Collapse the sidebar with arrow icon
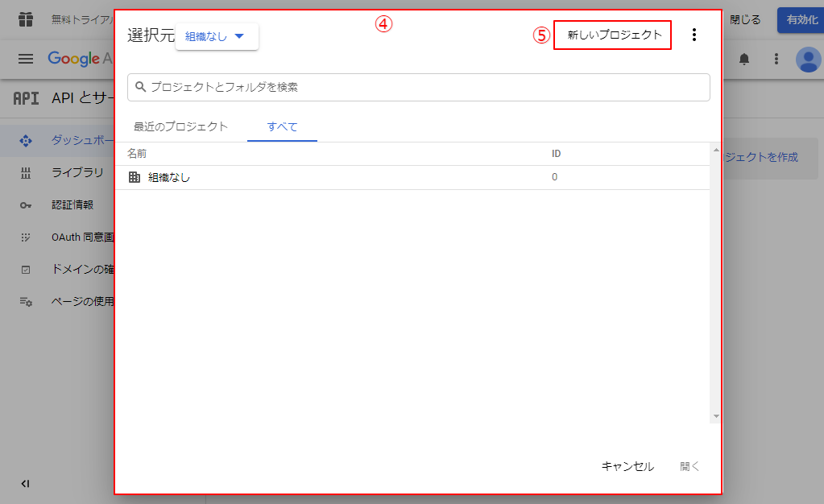Screen dimensions: 824x504 (25, 484)
